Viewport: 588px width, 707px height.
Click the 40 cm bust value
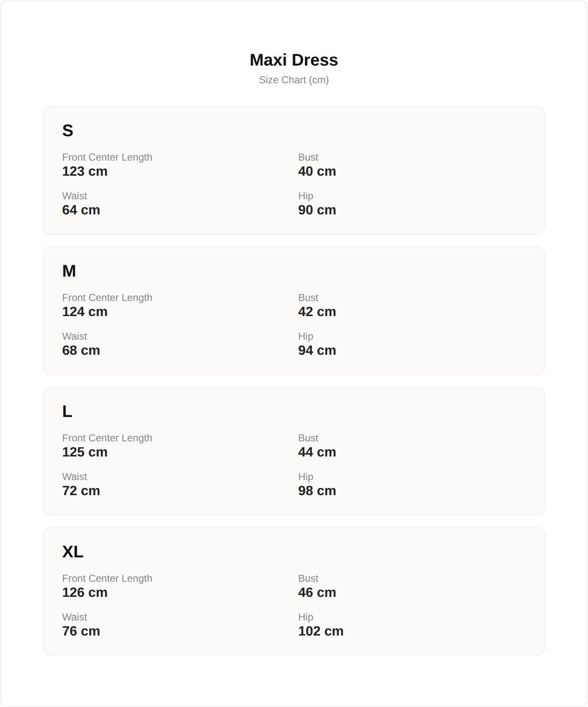coord(317,171)
